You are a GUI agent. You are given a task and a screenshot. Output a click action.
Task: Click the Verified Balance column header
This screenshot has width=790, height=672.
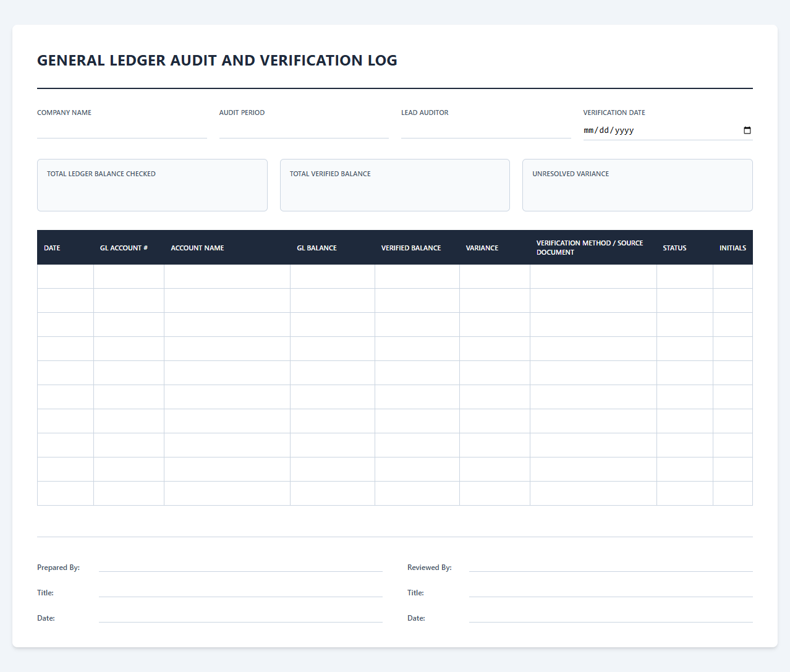click(417, 247)
